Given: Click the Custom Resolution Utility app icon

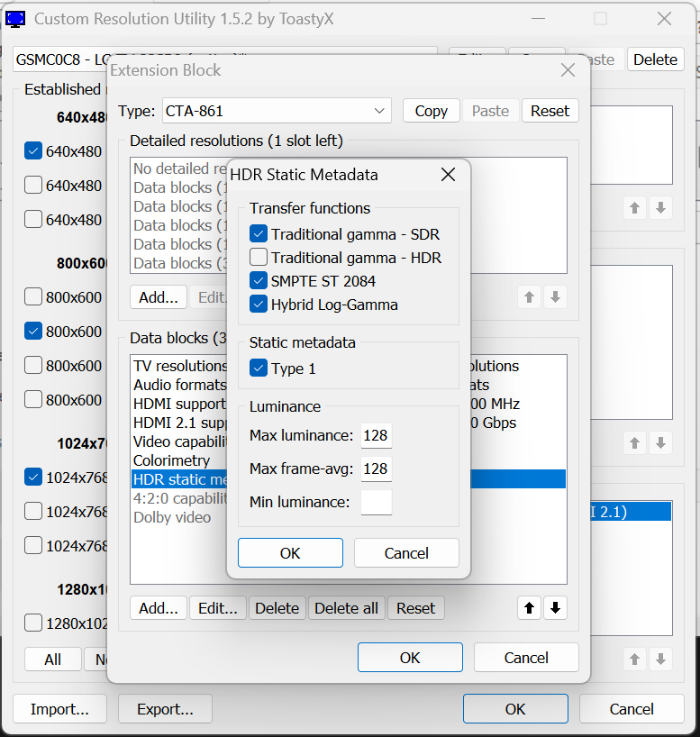Looking at the screenshot, I should [x=15, y=19].
